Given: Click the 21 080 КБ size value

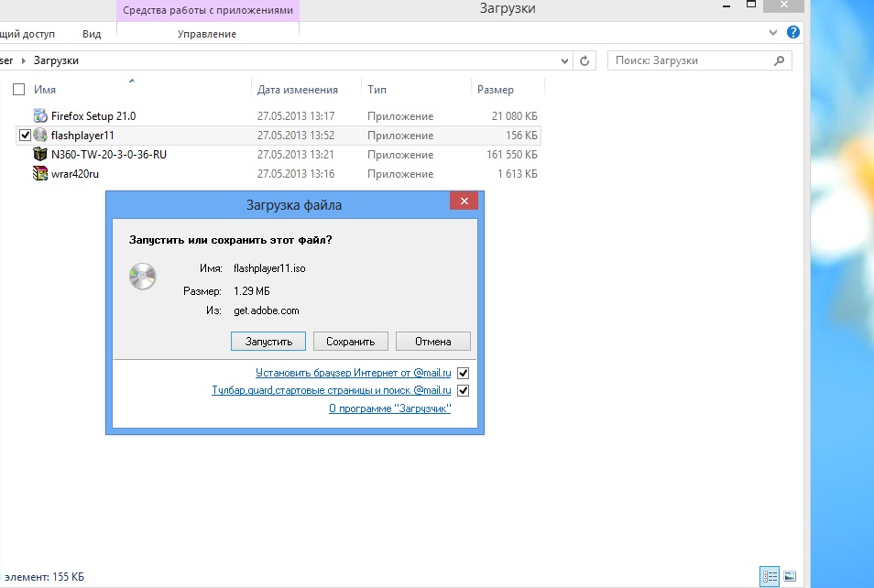Looking at the screenshot, I should pos(515,116).
